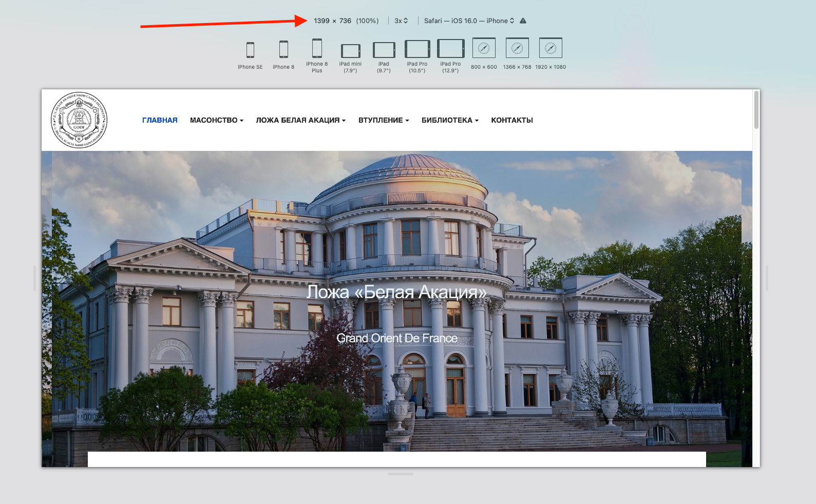Click the viewport width value 1399
816x504 pixels.
(321, 21)
